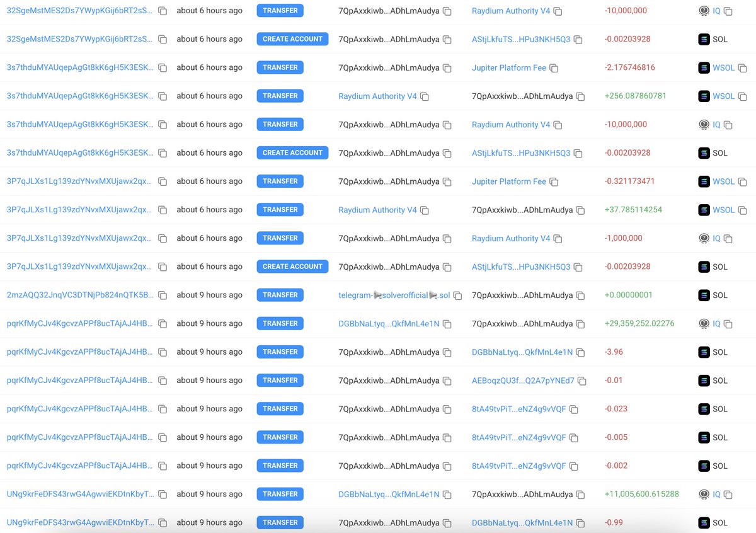This screenshot has width=756, height=533.
Task: Copy UNg9krFe signature in the -0.99 SOL row
Action: coord(163,523)
